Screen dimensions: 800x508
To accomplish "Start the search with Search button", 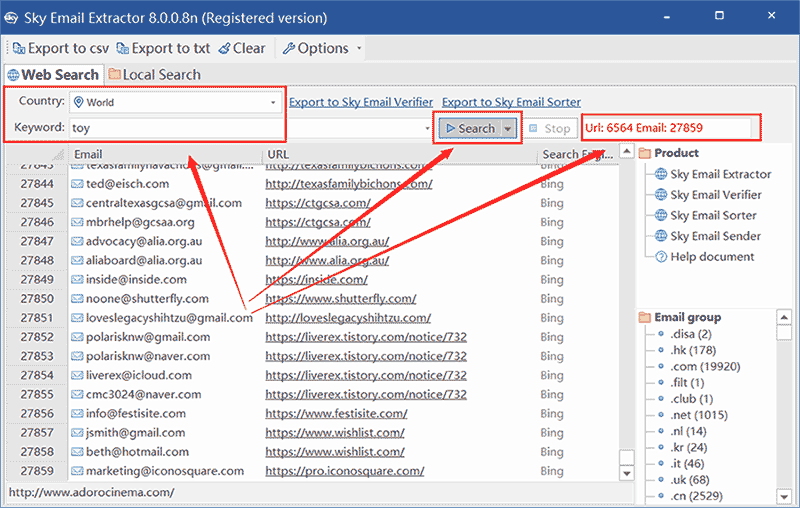I will [x=469, y=128].
